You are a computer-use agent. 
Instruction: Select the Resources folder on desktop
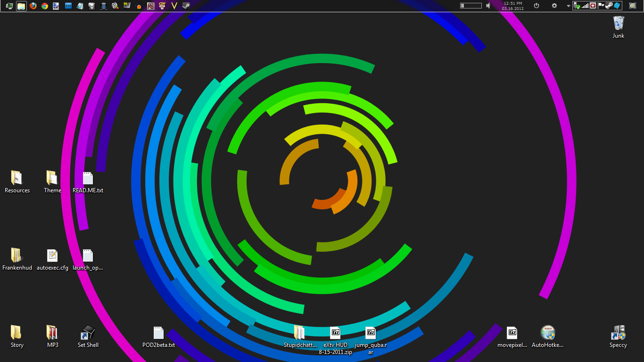[x=17, y=182]
